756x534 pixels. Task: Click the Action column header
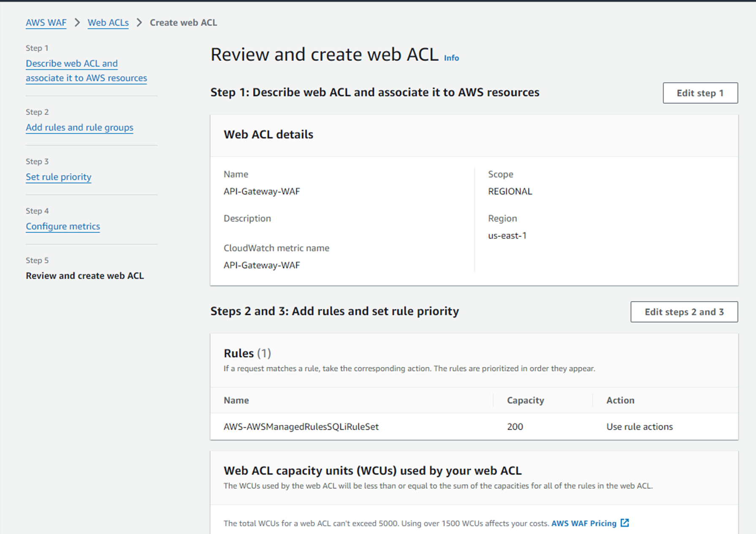(620, 400)
